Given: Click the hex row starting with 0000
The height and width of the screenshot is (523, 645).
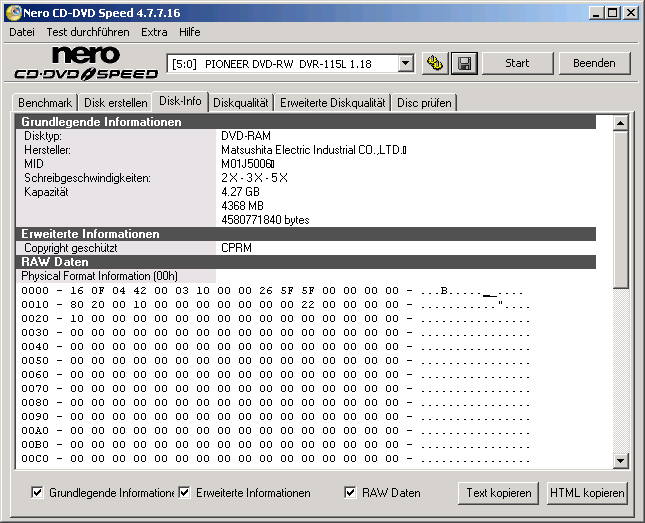Looking at the screenshot, I should pyautogui.click(x=272, y=291).
